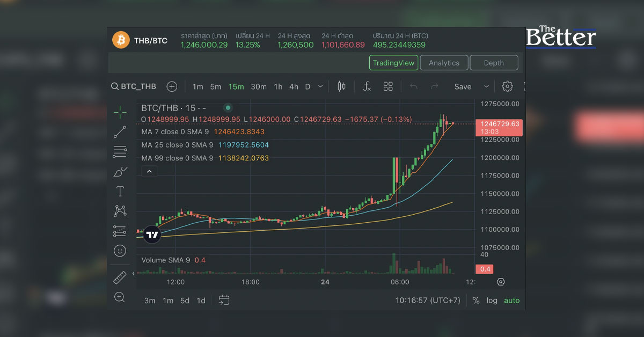644x337 pixels.
Task: Open the Save dropdown arrow
Action: click(x=486, y=86)
